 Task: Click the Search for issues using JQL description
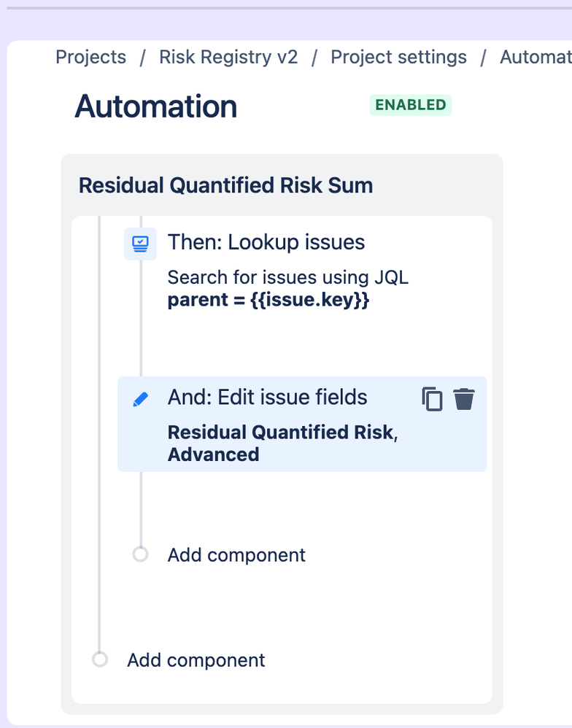tap(288, 277)
